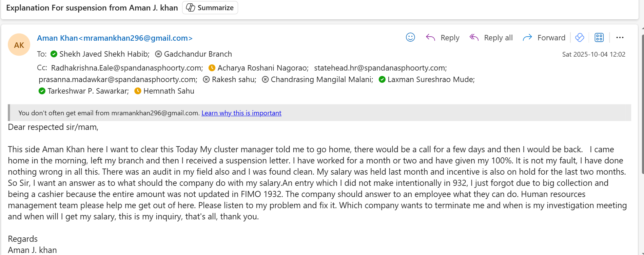Click Cc address statehead.hr@spandanasphoorty.com
Screen dimensions: 644x255
click(380, 68)
